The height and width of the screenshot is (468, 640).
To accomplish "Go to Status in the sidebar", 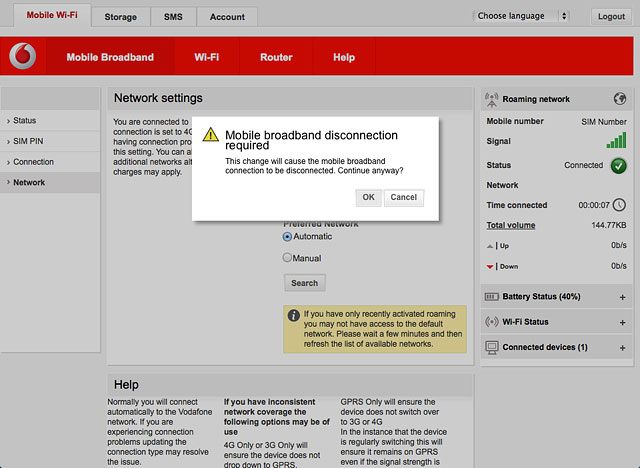I will tap(50, 120).
